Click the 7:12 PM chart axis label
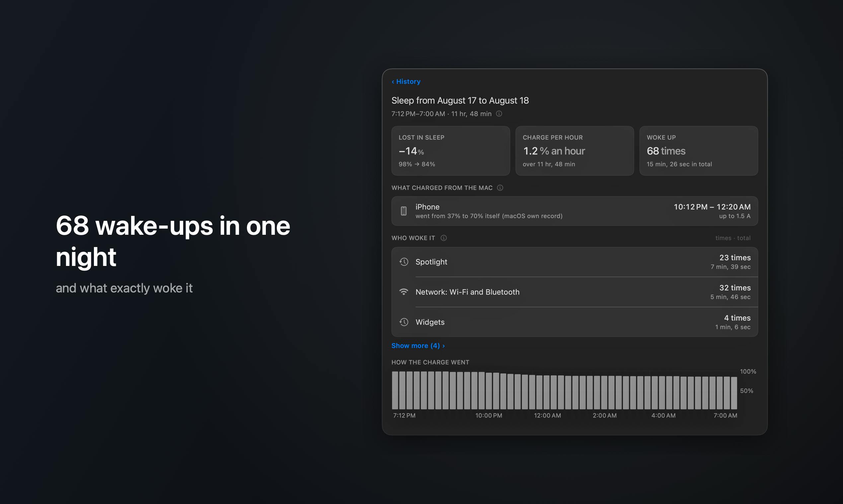Viewport: 843px width, 504px height. (x=404, y=415)
